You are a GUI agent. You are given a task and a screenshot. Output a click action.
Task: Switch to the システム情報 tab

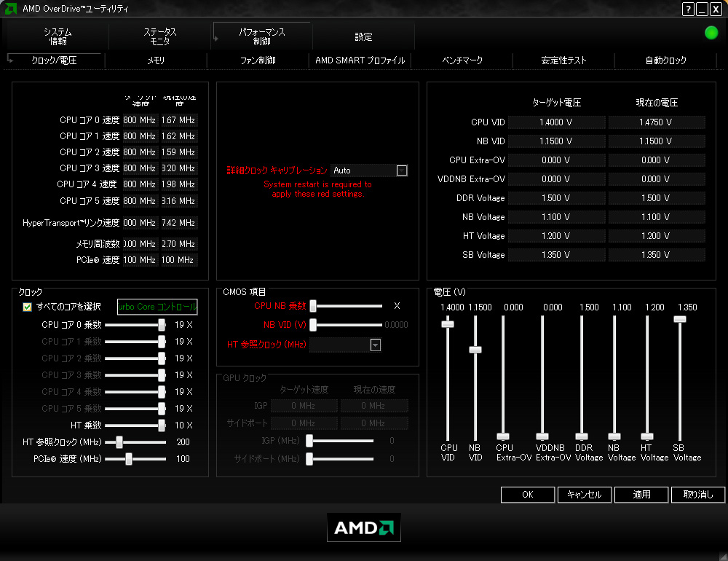58,36
